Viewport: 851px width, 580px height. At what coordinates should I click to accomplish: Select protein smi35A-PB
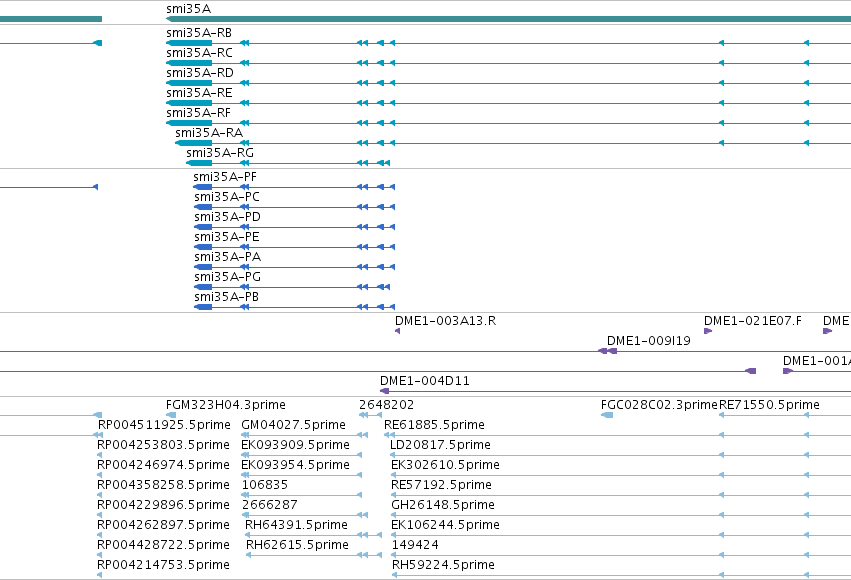(x=226, y=297)
